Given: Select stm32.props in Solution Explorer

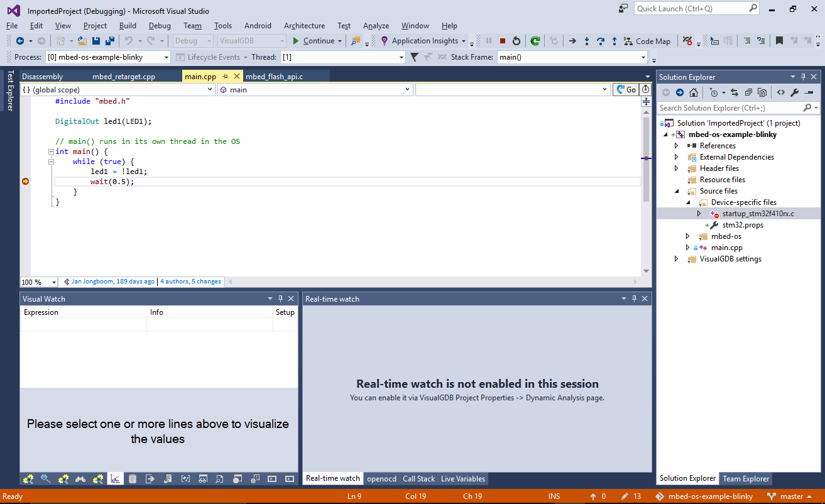Looking at the screenshot, I should [743, 225].
